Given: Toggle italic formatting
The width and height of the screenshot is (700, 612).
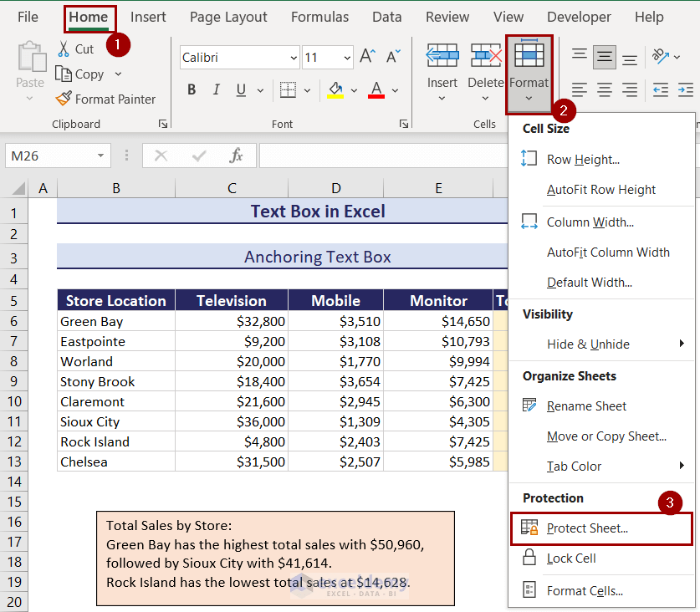Looking at the screenshot, I should coord(215,89).
